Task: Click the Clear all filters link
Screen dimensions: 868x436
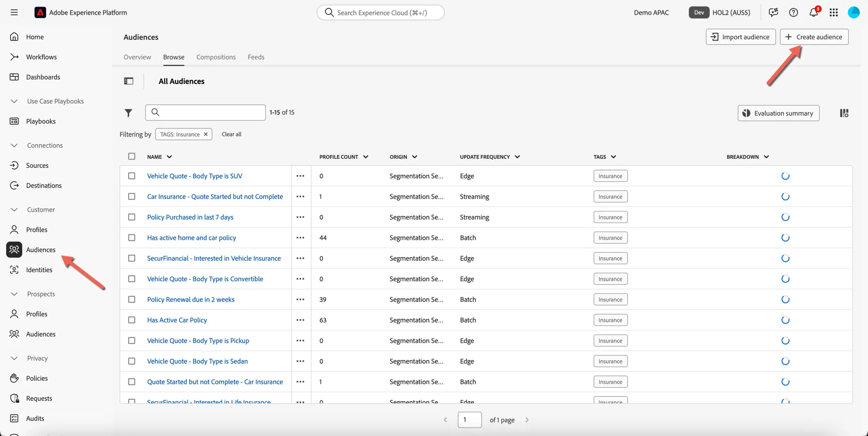Action: coord(232,134)
